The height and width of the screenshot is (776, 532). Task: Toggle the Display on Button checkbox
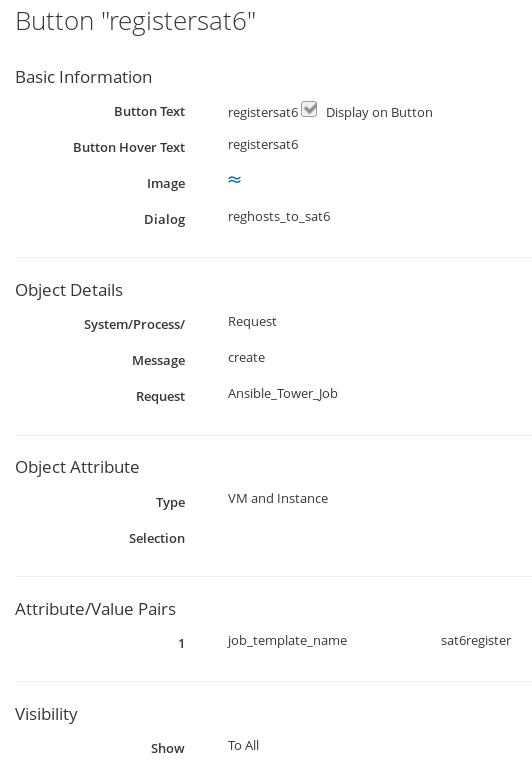click(309, 109)
